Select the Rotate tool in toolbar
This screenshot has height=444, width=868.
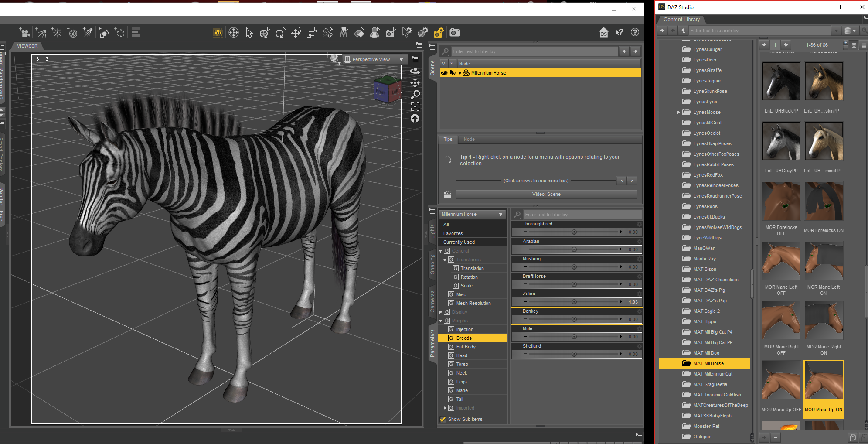coord(280,33)
